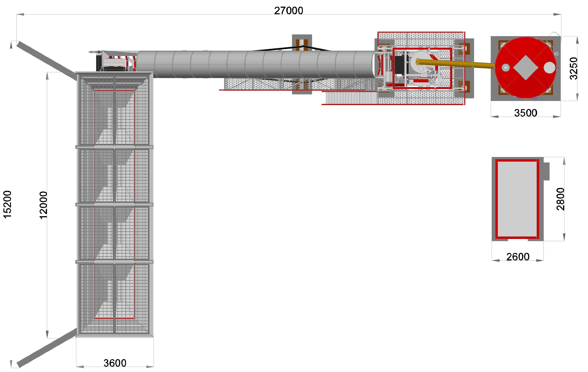Select the small ringed circle on silo
The height and width of the screenshot is (372, 588).
pos(505,68)
